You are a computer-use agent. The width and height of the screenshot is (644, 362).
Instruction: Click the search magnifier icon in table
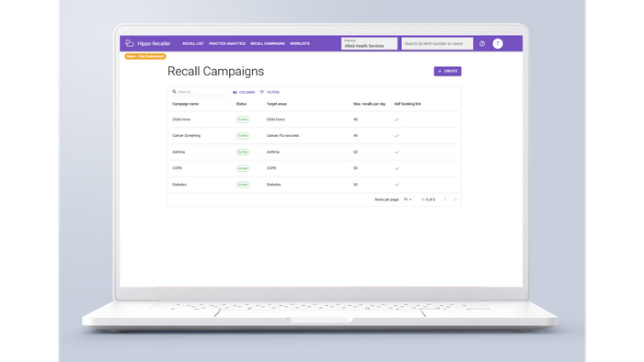tap(174, 92)
